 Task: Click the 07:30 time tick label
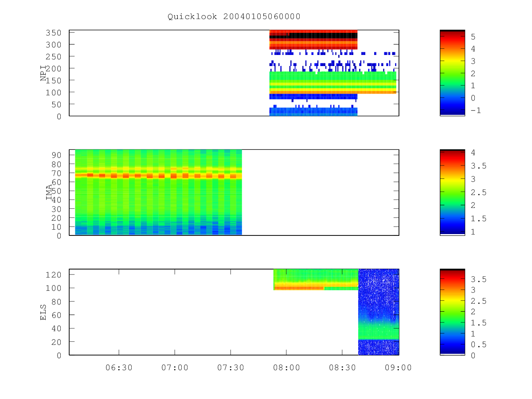tap(231, 367)
